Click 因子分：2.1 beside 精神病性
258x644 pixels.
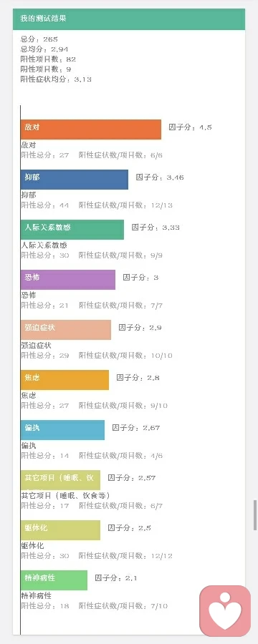(x=116, y=578)
